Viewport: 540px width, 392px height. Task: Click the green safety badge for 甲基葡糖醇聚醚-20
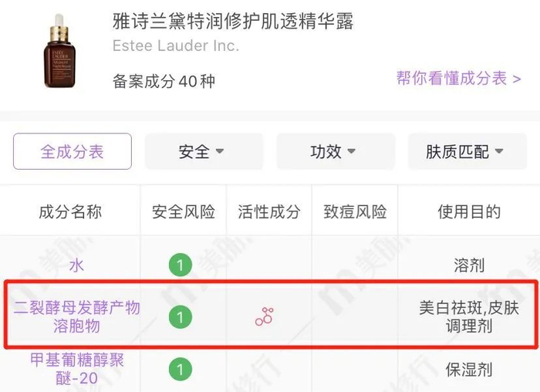point(180,369)
